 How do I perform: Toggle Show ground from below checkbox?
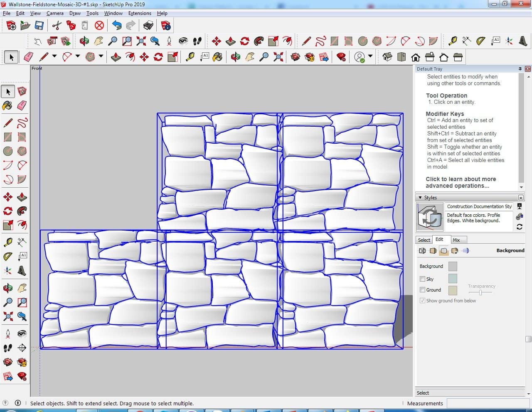tap(422, 301)
